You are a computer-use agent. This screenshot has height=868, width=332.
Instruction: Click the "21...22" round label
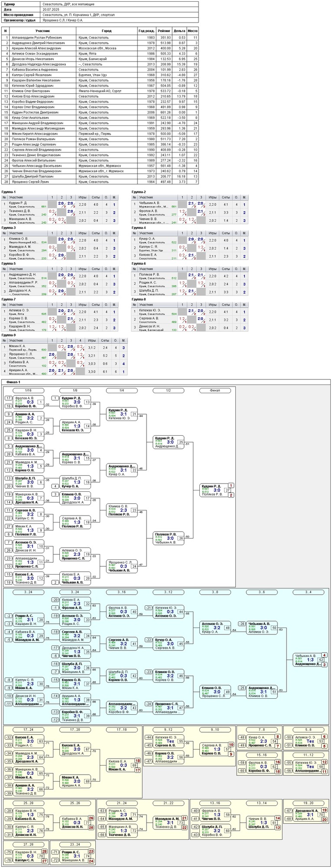coord(169,804)
